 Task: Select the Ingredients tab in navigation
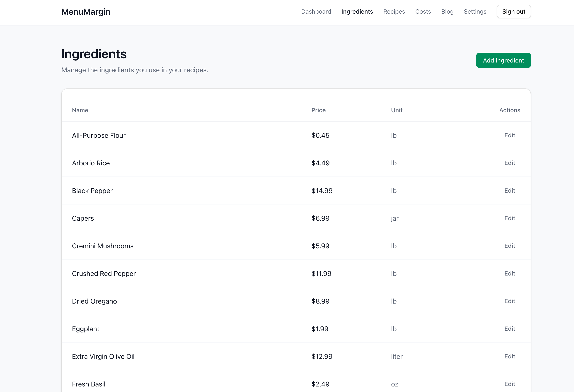[x=357, y=12]
